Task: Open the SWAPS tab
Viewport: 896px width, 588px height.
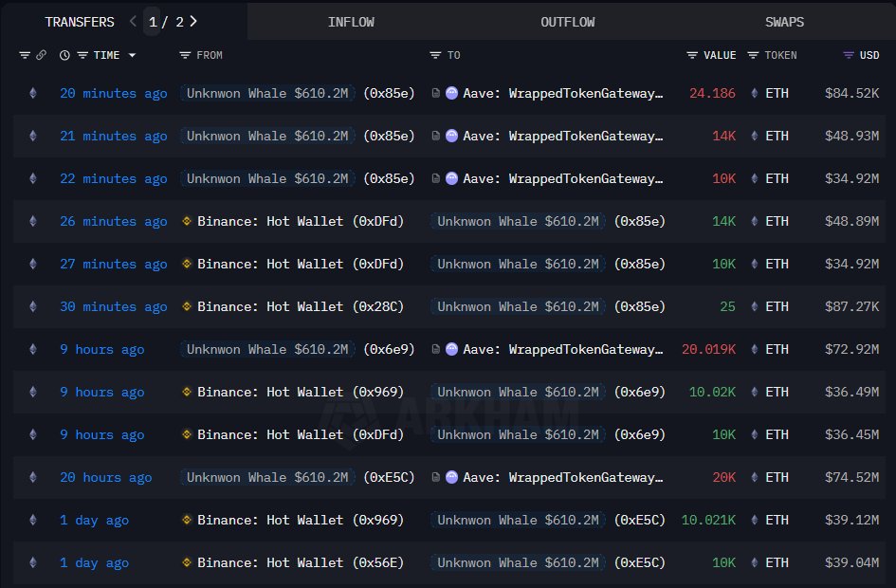Action: pyautogui.click(x=784, y=22)
